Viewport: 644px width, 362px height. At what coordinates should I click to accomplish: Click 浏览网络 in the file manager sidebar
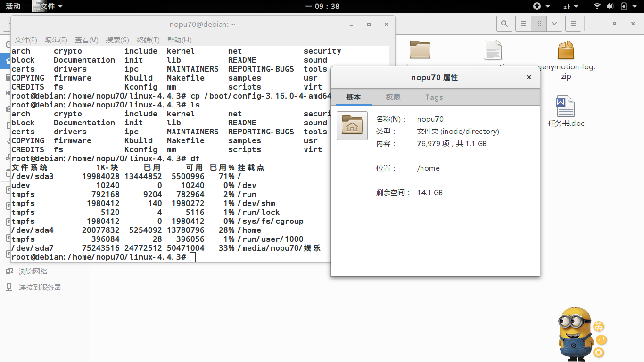[x=33, y=271]
